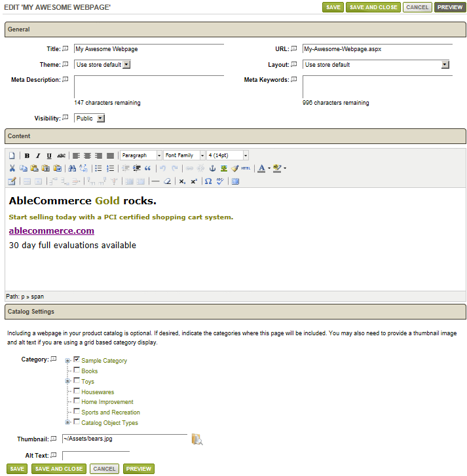Insert a new table icon
The width and height of the screenshot is (467, 476).
12,181
